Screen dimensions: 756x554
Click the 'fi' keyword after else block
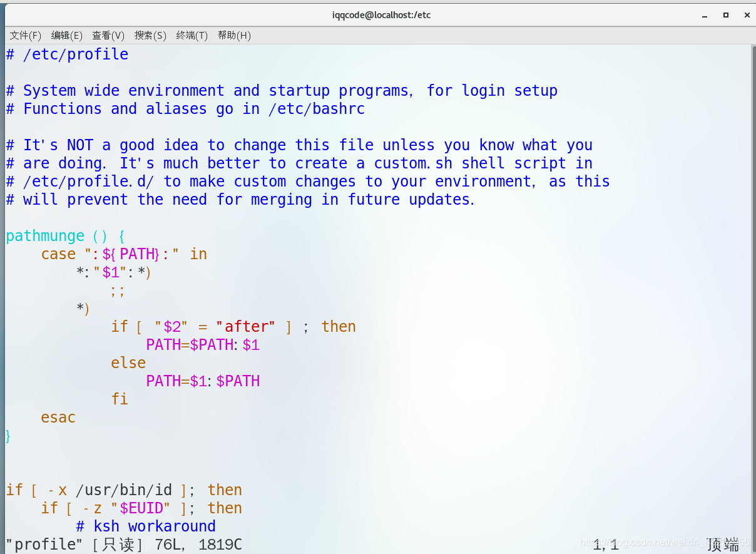pyautogui.click(x=120, y=399)
